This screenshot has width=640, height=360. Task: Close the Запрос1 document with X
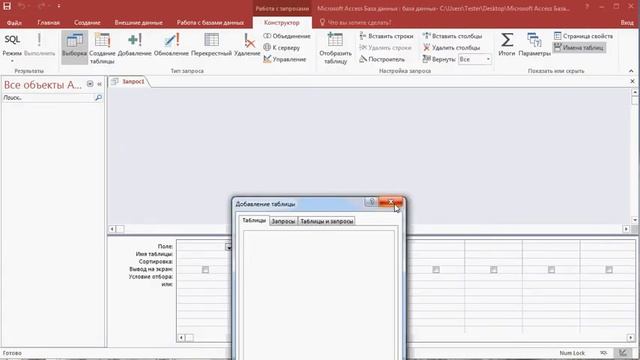coord(632,81)
